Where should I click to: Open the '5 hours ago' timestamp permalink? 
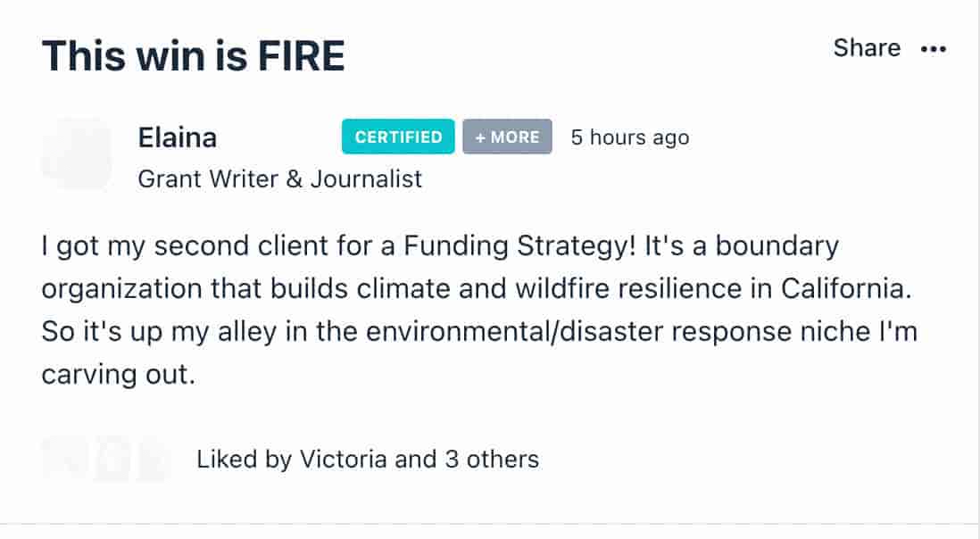tap(630, 137)
